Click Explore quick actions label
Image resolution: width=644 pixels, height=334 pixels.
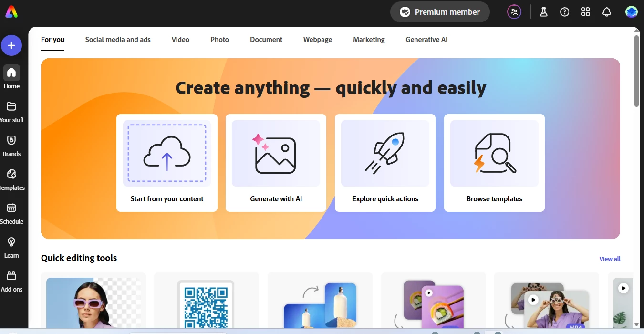[x=385, y=199]
